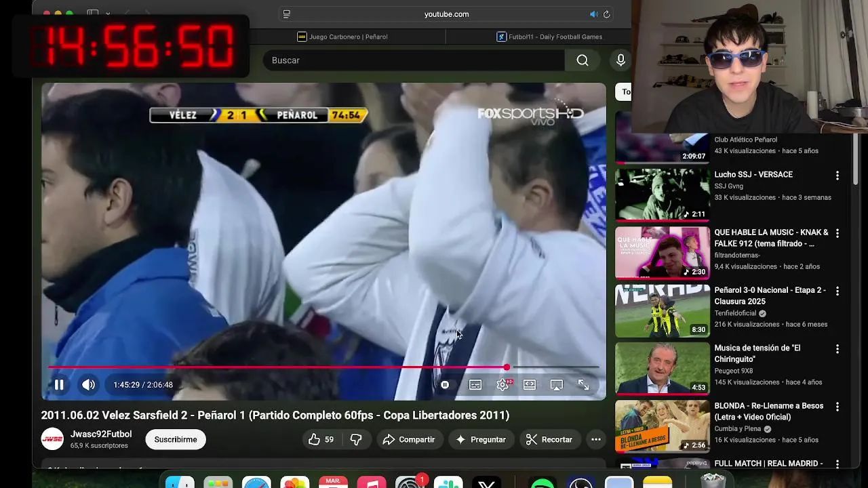Open the FULL MATCH | REAL MADRID title
The image size is (868, 488).
point(768,464)
